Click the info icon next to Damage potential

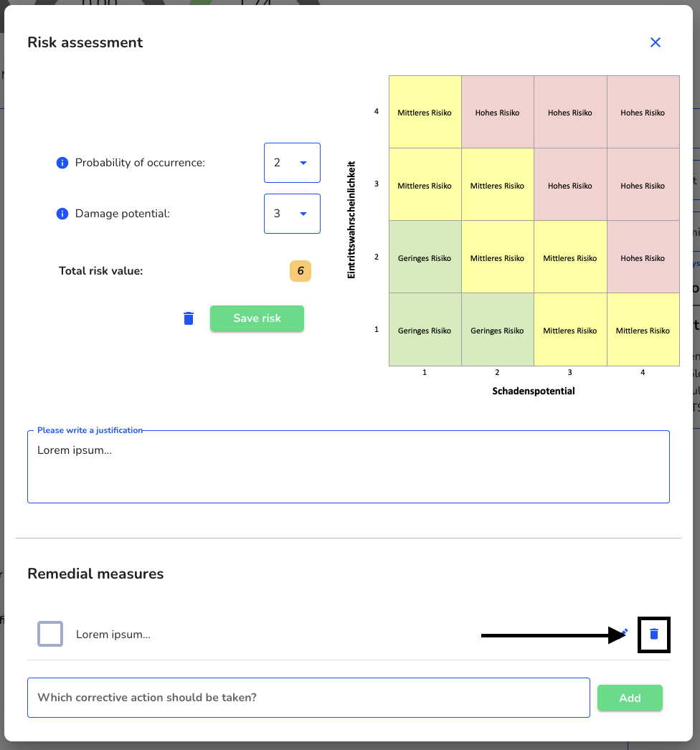point(62,214)
